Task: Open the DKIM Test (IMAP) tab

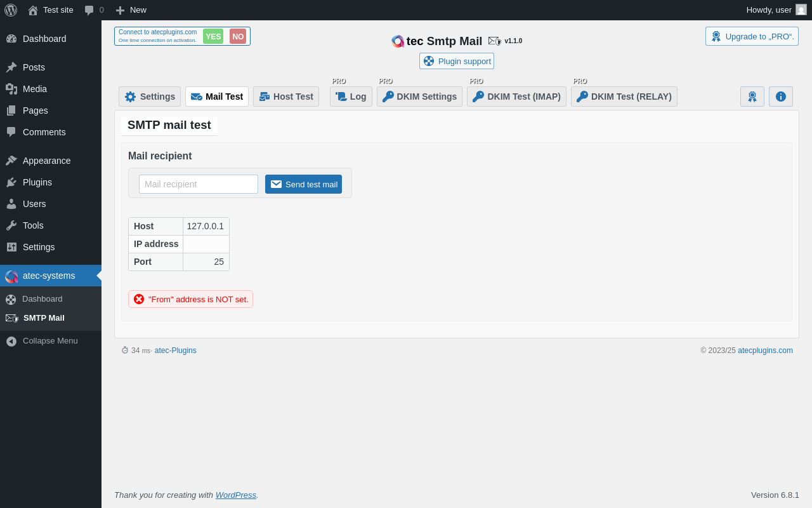Action: point(516,97)
